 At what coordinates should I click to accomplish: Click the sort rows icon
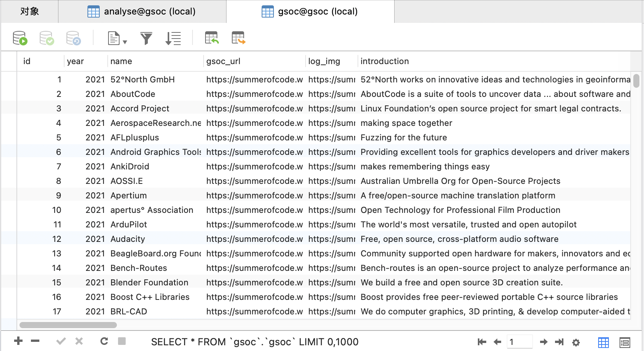pyautogui.click(x=173, y=38)
